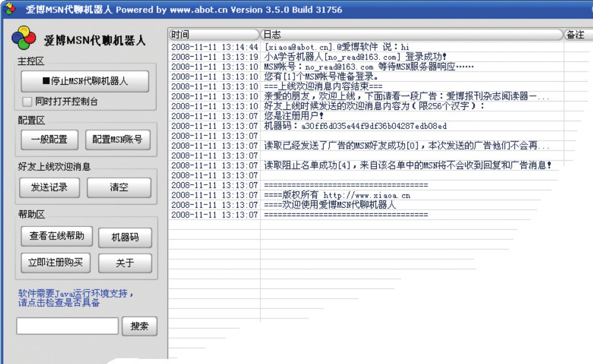This screenshot has width=593, height=364.
Task: Click the 帮助区 group label
Action: tap(31, 214)
